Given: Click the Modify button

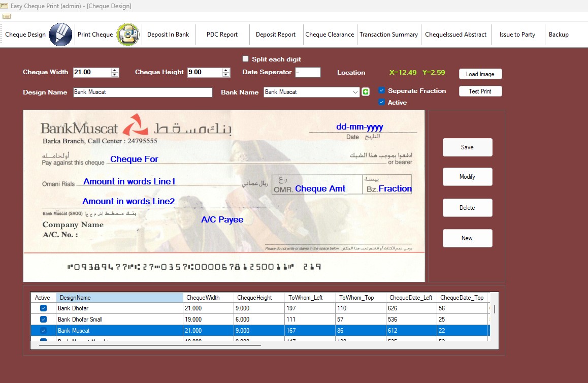Looking at the screenshot, I should 467,177.
